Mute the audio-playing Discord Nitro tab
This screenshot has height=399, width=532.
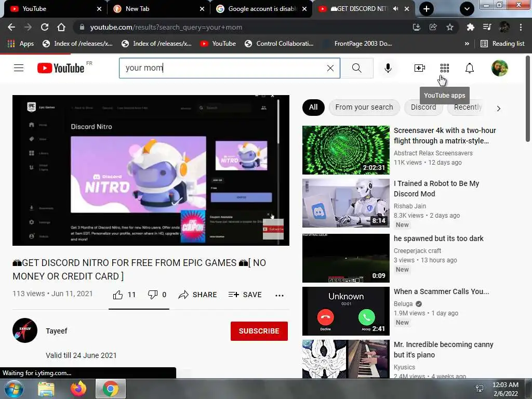pos(395,9)
